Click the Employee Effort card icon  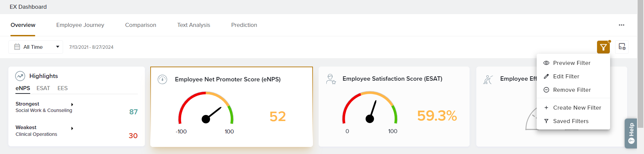(488, 79)
